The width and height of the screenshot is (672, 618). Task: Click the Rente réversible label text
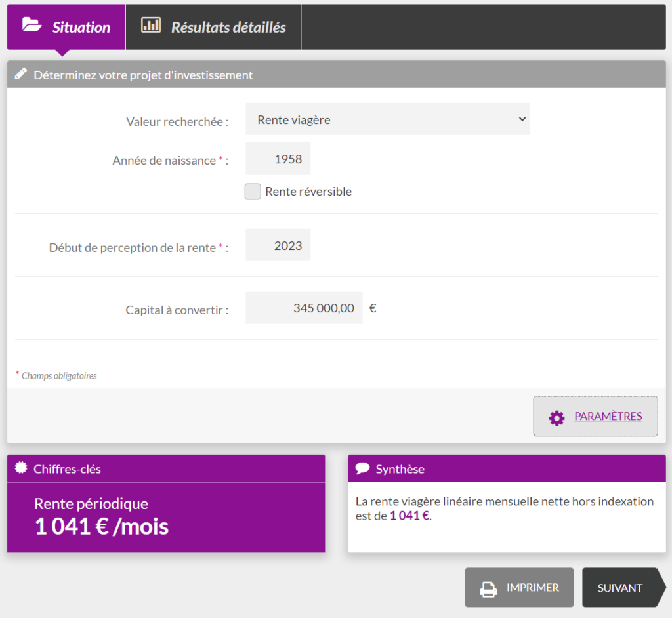pos(308,192)
